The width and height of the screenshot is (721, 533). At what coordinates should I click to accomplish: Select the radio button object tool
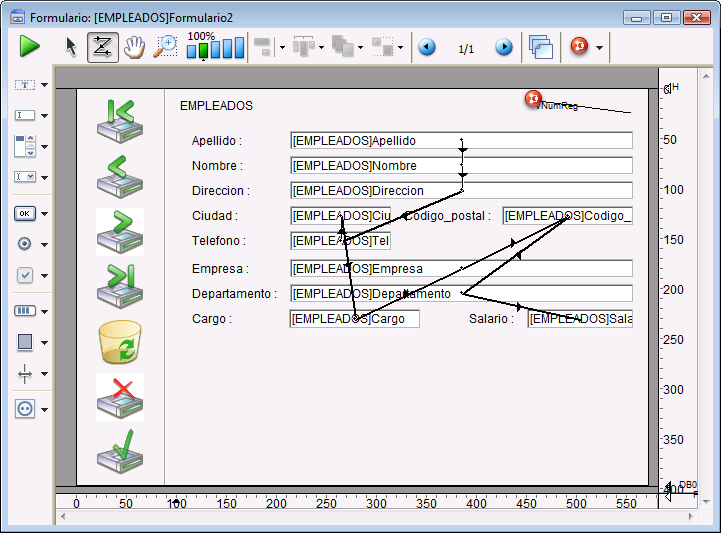coord(25,243)
